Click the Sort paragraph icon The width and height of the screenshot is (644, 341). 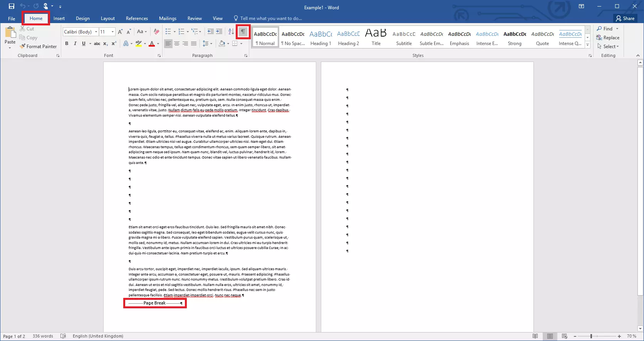click(x=231, y=32)
